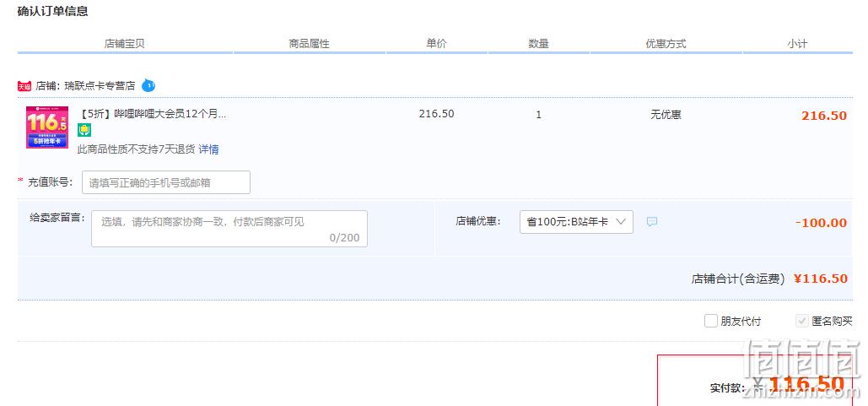Click the speech bubble icon next to the shop discount
The image size is (868, 406).
pyautogui.click(x=652, y=221)
